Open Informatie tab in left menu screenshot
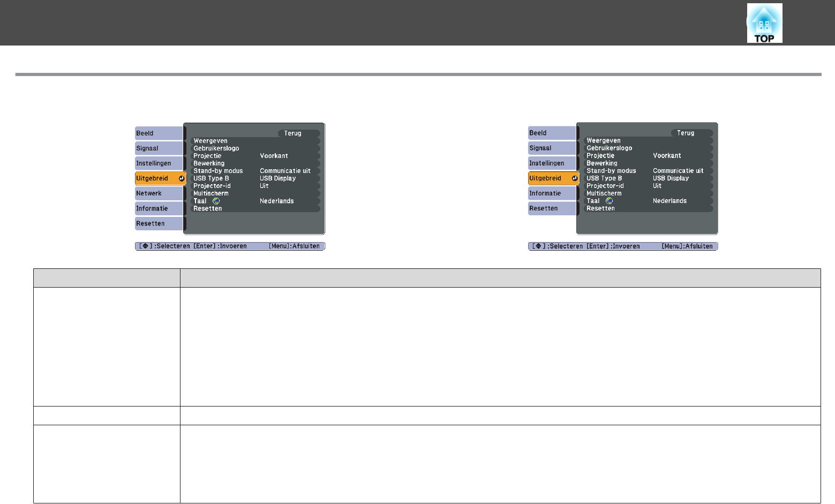 pyautogui.click(x=160, y=208)
